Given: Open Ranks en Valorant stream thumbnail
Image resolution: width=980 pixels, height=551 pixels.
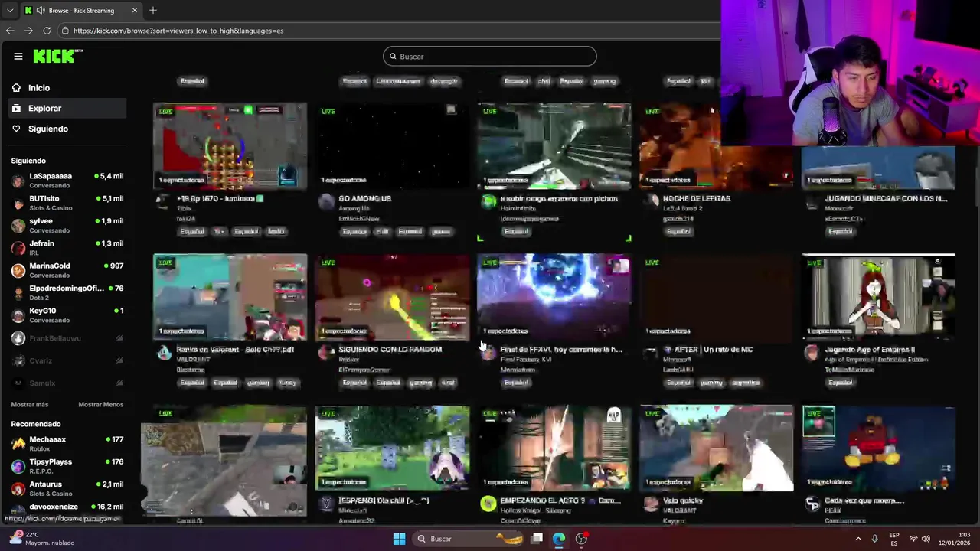Looking at the screenshot, I should coord(230,297).
